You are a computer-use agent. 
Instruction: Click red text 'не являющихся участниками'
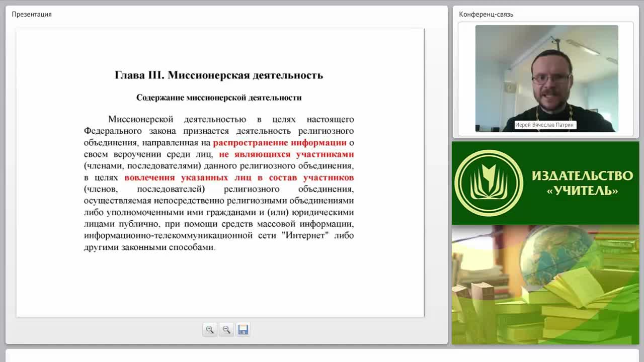[x=286, y=154]
